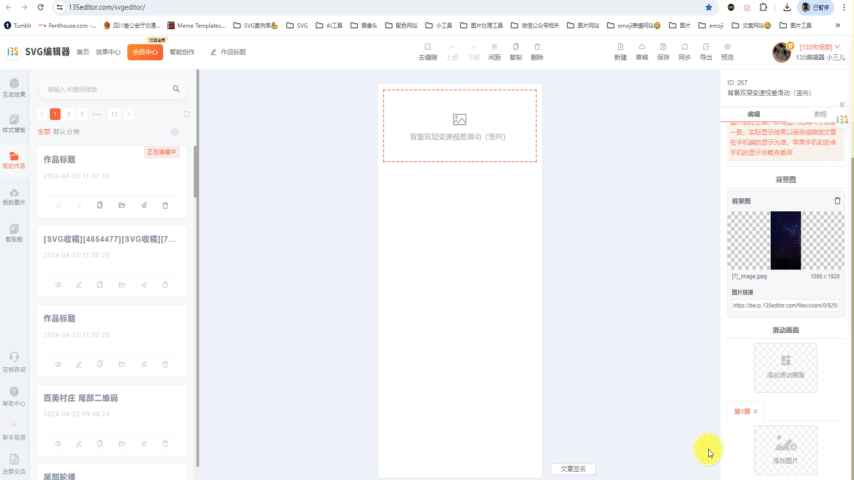854x480 pixels.
Task: Select the 第1屏 screen tab
Action: click(742, 412)
